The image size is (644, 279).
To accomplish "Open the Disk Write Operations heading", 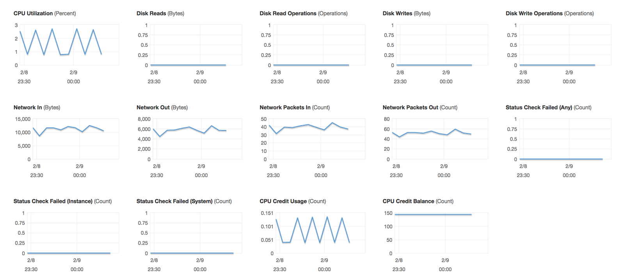I will tap(534, 13).
